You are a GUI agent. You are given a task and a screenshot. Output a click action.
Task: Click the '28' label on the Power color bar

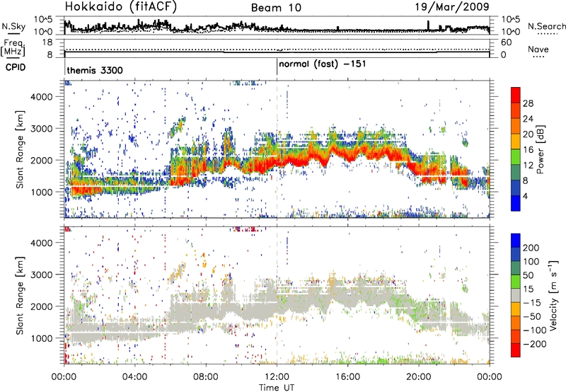click(528, 103)
